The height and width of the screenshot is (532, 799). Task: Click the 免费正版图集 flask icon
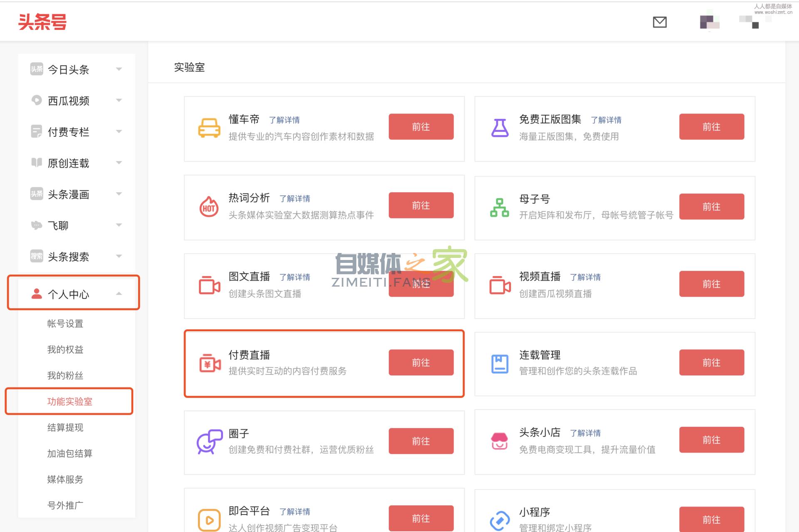pyautogui.click(x=499, y=128)
